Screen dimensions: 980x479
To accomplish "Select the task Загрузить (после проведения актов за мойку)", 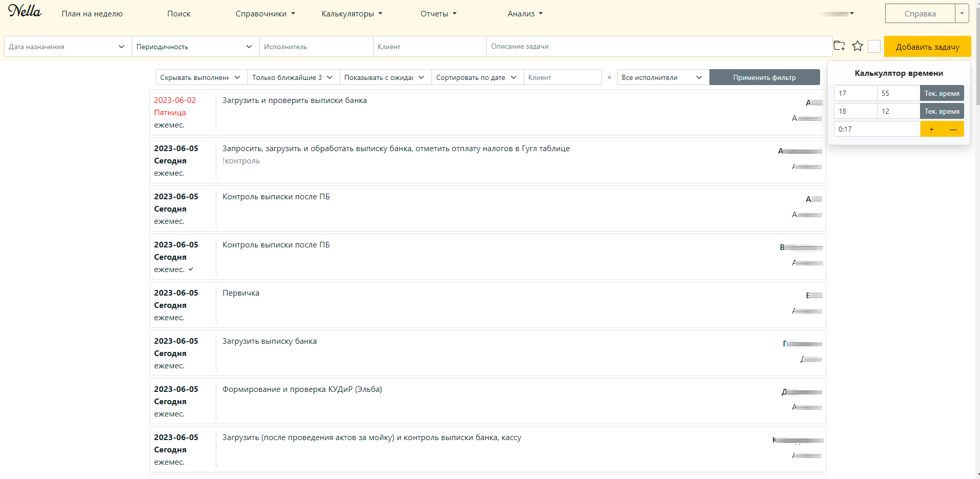I will [487, 449].
